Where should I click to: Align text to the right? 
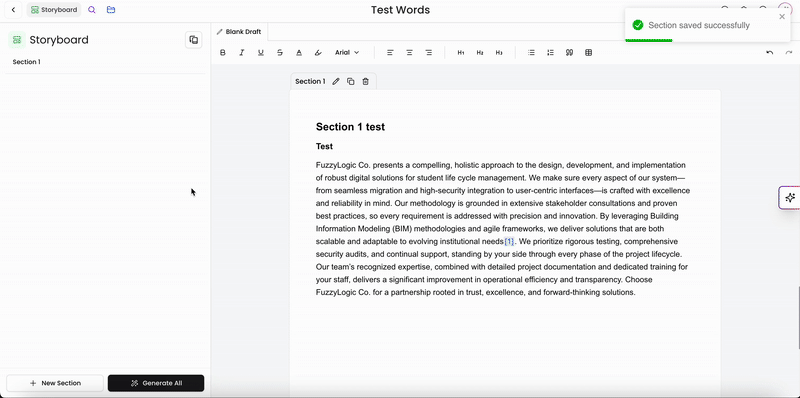coord(429,53)
